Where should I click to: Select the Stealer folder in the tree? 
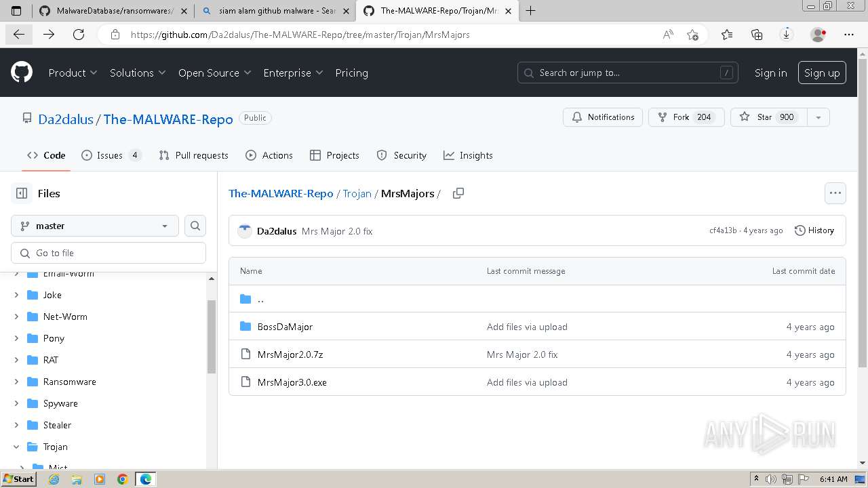pyautogui.click(x=57, y=425)
